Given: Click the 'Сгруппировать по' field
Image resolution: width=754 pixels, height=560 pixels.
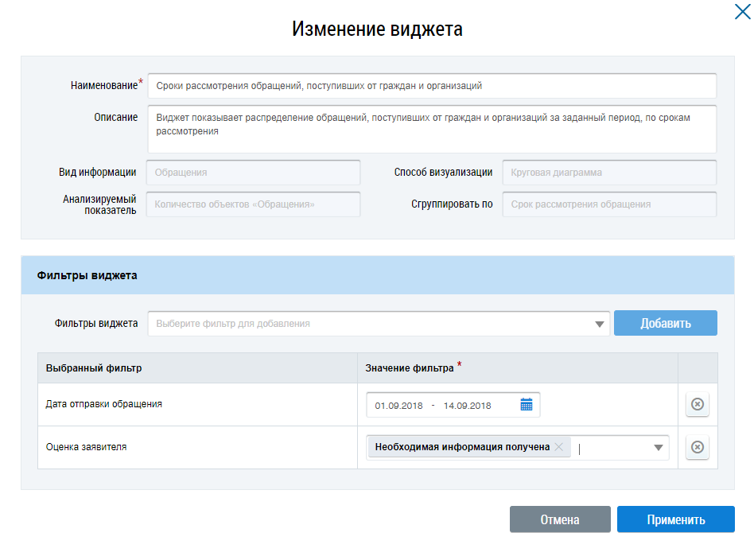Looking at the screenshot, I should (608, 204).
